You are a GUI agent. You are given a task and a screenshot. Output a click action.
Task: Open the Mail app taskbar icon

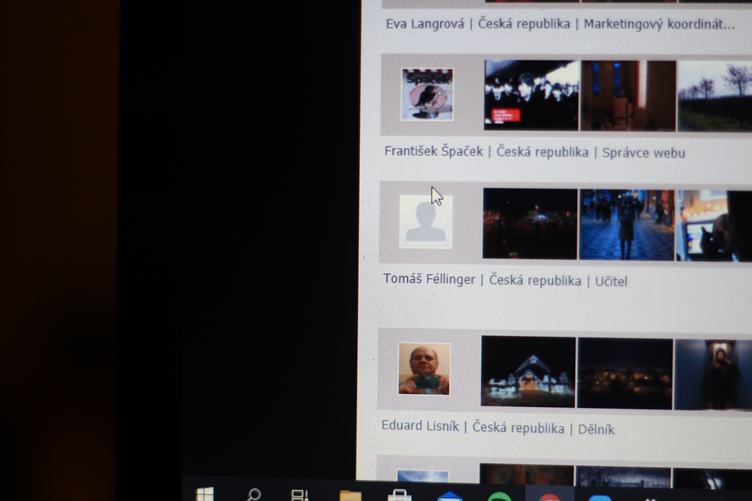point(450,497)
